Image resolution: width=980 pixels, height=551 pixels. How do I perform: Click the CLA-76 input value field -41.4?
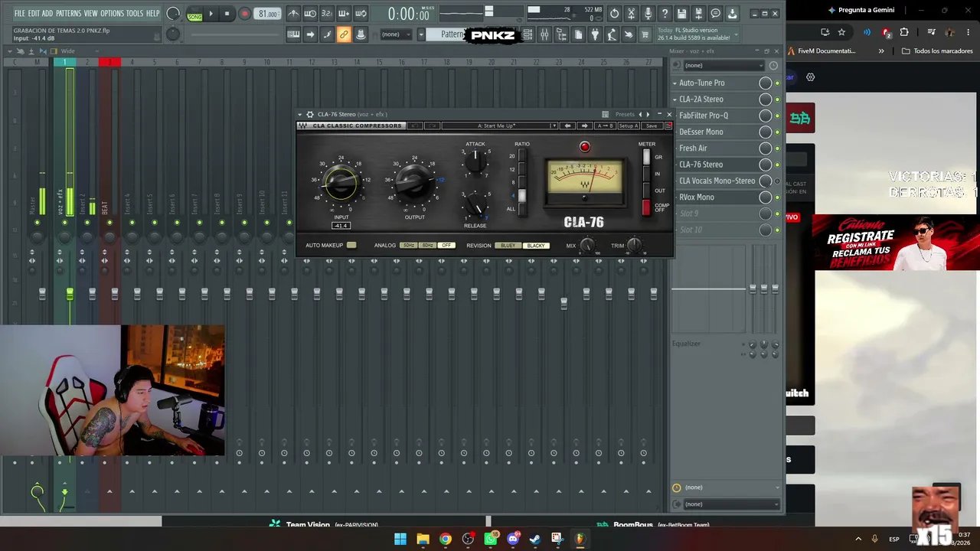[341, 226]
